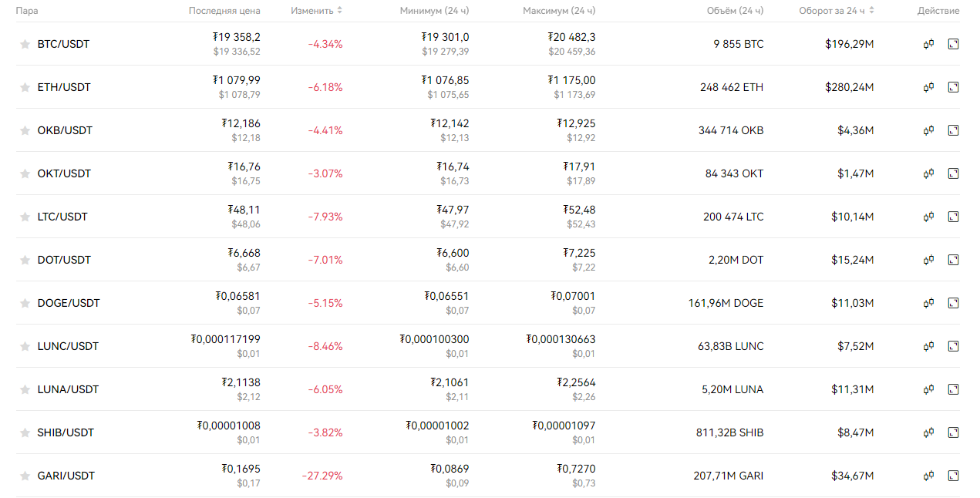Click expand icon in LUNC/USDT row
Image resolution: width=980 pixels, height=498 pixels.
click(x=953, y=346)
